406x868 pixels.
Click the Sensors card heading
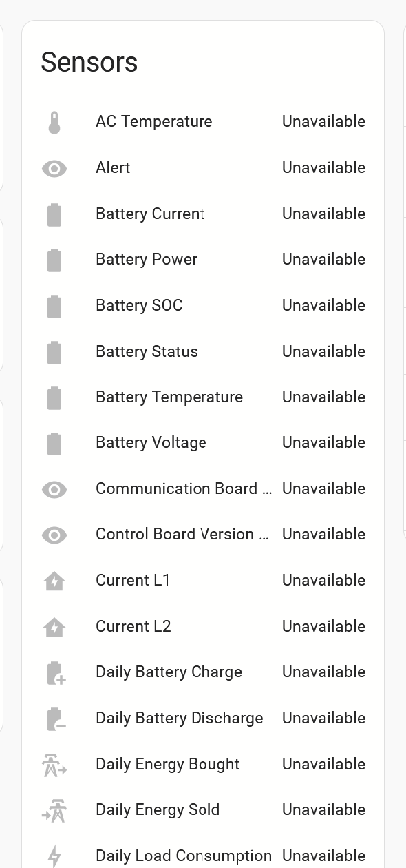(89, 63)
